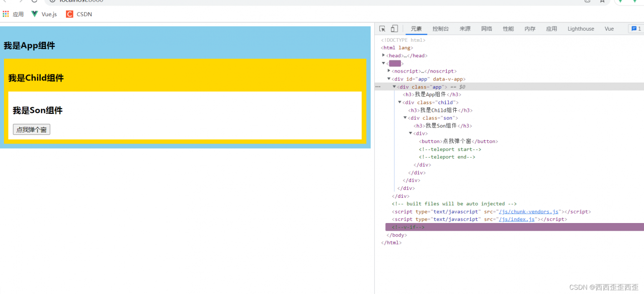Switch to the 性能 tab
The image size is (644, 294).
(508, 29)
